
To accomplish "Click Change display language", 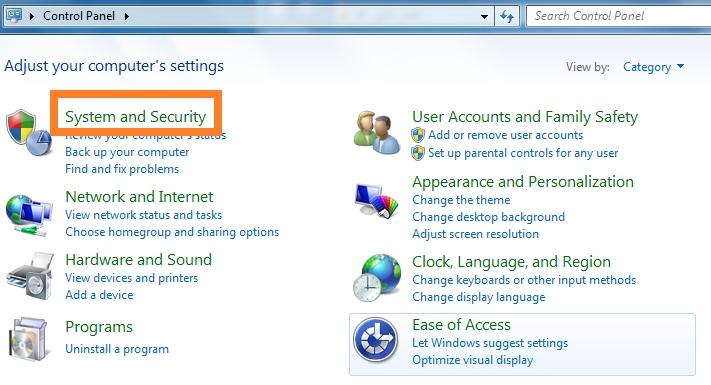I will tap(478, 297).
